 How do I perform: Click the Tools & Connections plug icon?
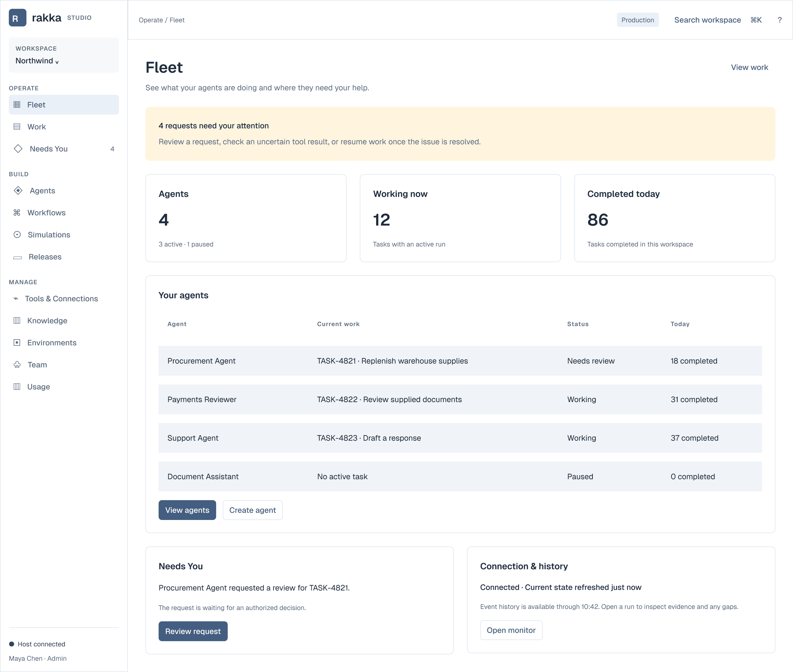pyautogui.click(x=16, y=299)
